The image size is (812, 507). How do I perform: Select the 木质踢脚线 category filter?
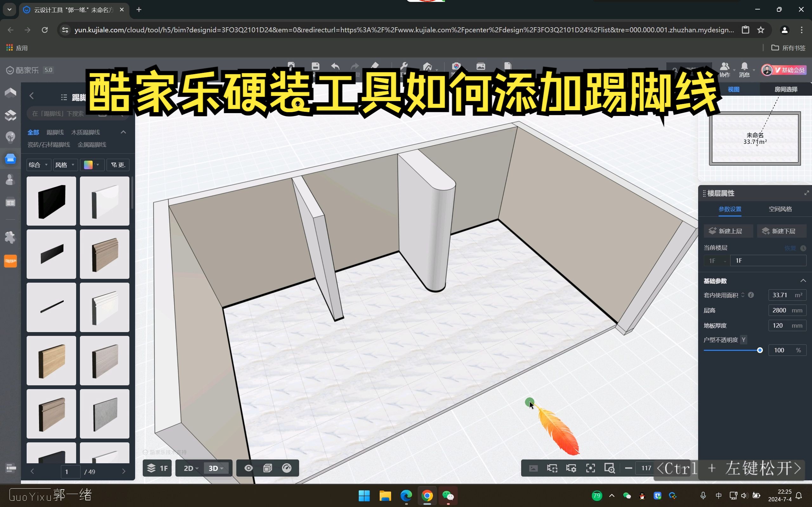(x=86, y=132)
